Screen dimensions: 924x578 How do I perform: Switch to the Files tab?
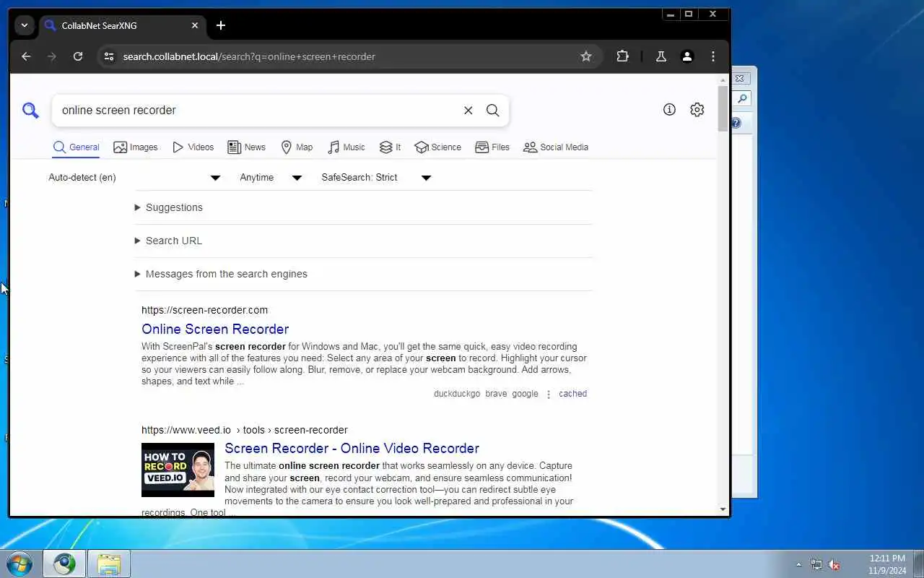coord(492,147)
